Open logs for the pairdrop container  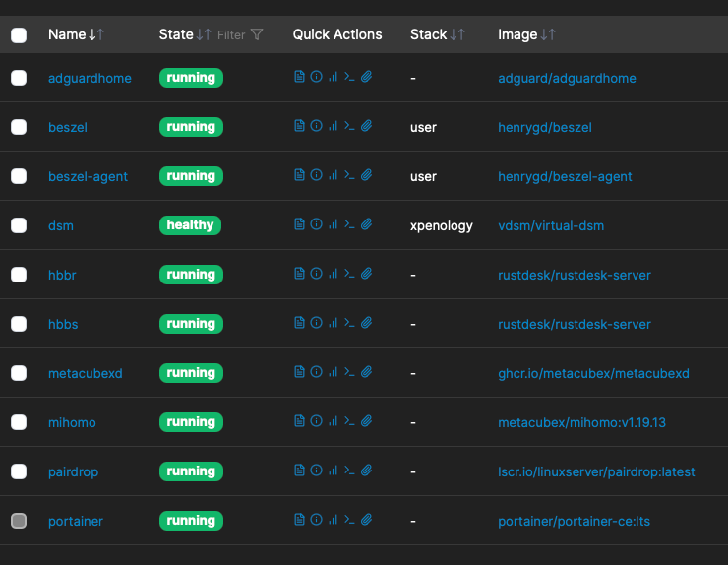299,471
